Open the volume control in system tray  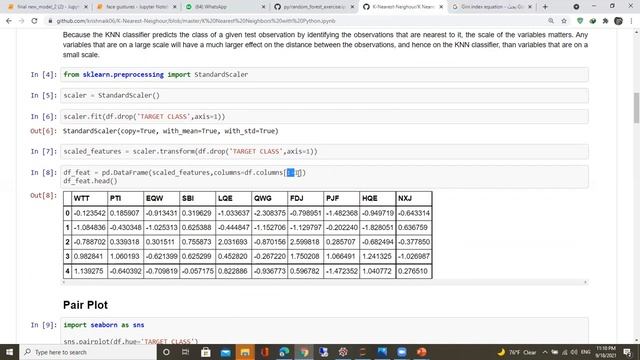pos(574,352)
